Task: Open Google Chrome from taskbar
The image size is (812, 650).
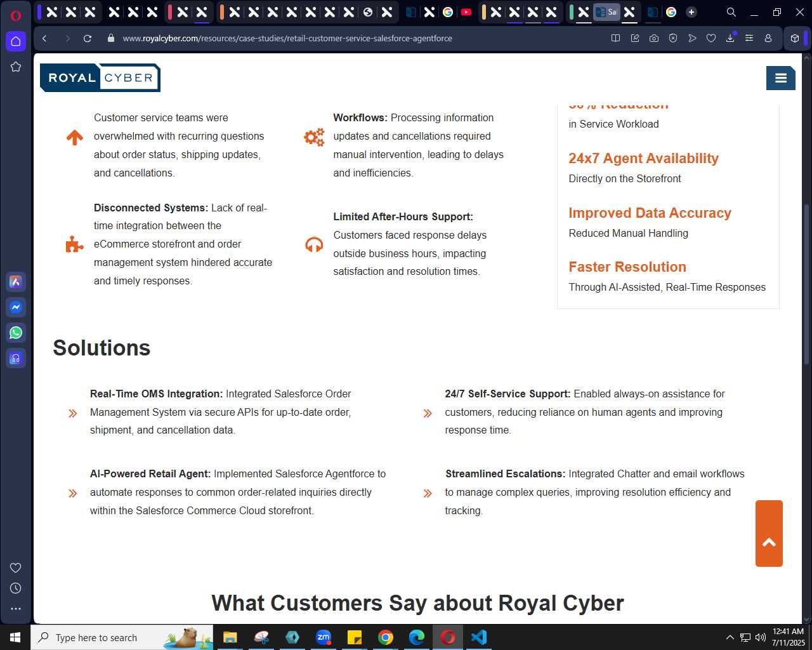Action: [386, 637]
